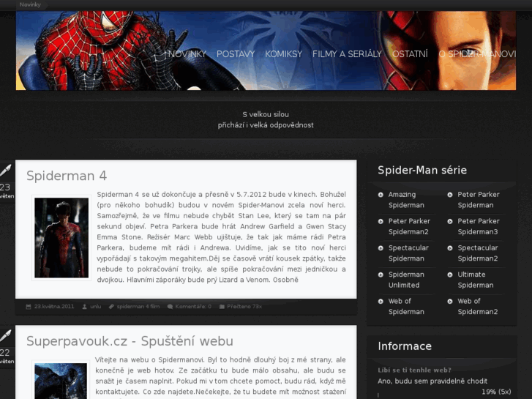Open Spectacular Spiderman series link
This screenshot has height=399, width=532.
(408, 253)
